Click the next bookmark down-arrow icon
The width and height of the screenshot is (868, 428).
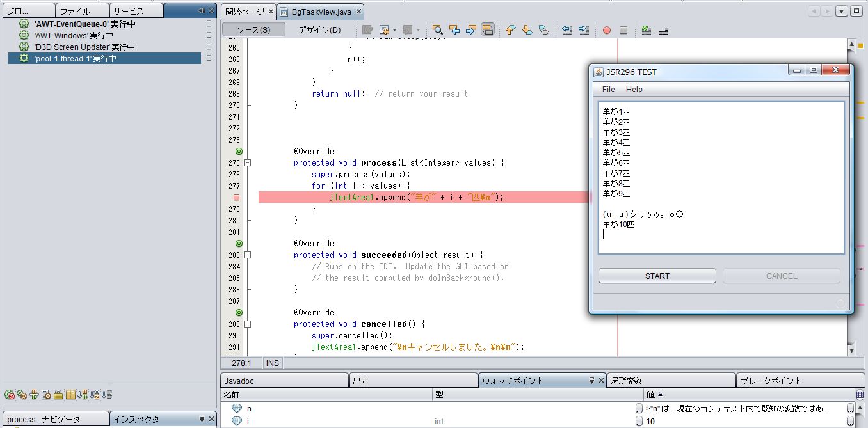527,30
